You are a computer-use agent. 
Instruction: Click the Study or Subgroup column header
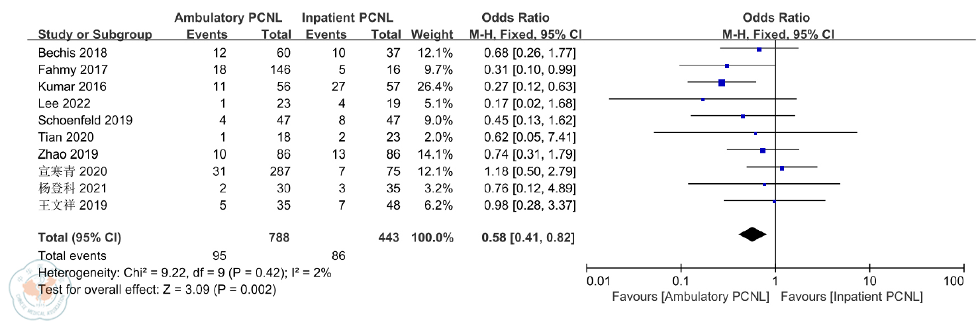pos(95,34)
